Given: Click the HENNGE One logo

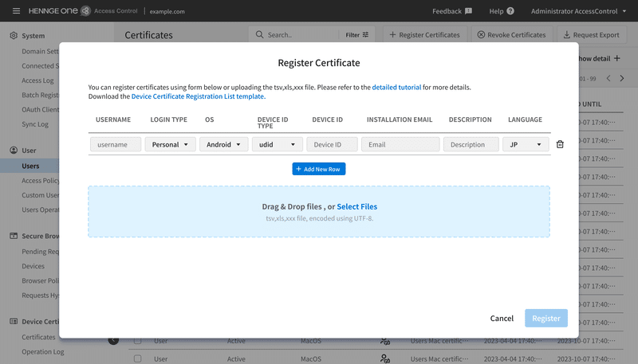Looking at the screenshot, I should (59, 11).
